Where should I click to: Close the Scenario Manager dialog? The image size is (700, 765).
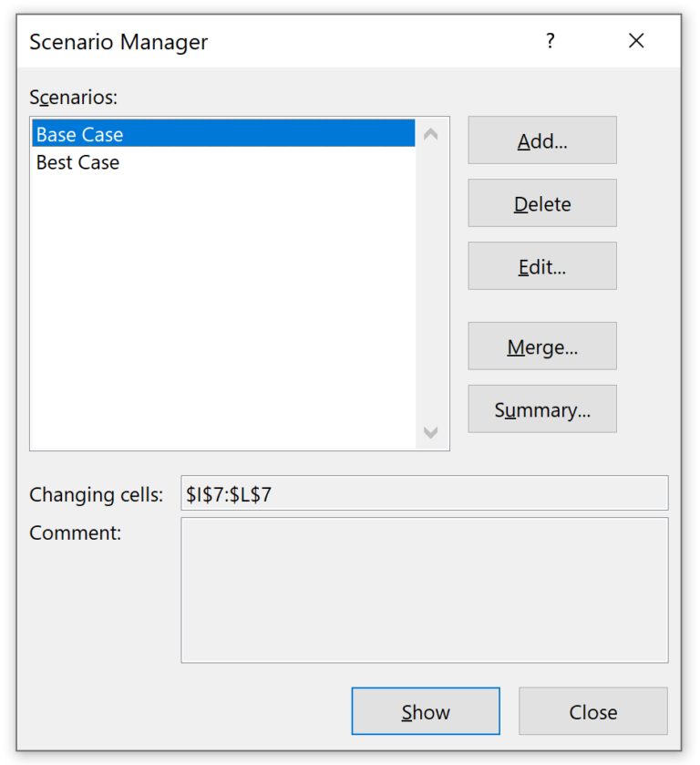(x=593, y=711)
